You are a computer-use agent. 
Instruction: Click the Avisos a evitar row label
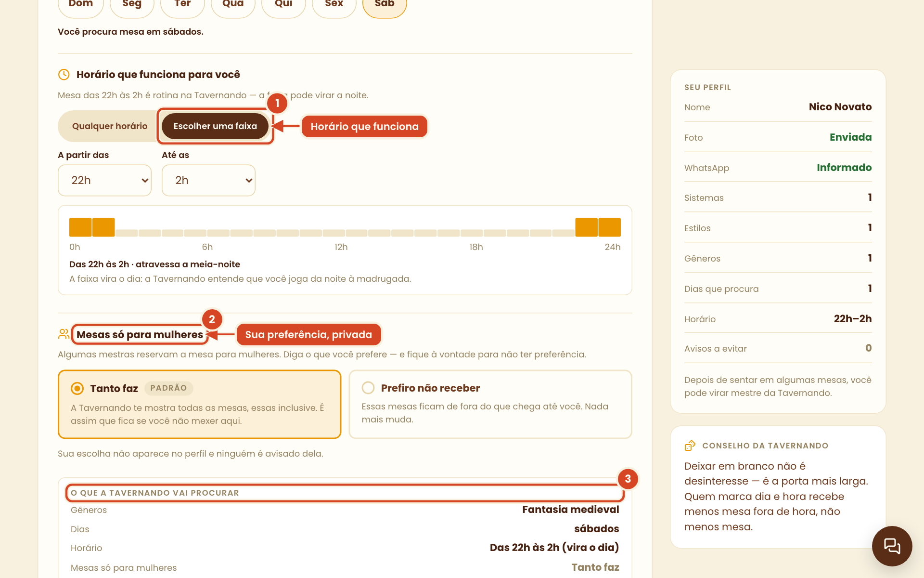click(x=716, y=349)
